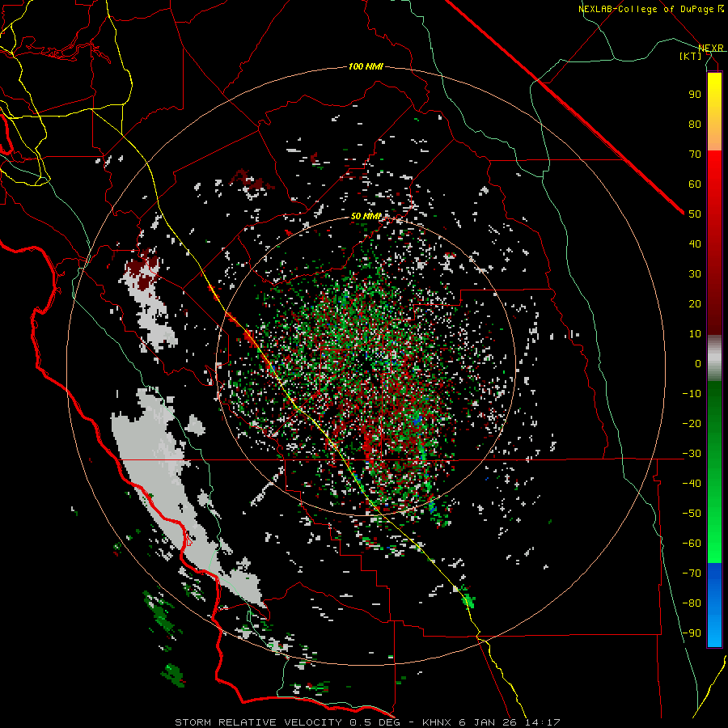Click the -50 value on the velocity scale
Image resolution: width=728 pixels, height=728 pixels.
tap(692, 514)
